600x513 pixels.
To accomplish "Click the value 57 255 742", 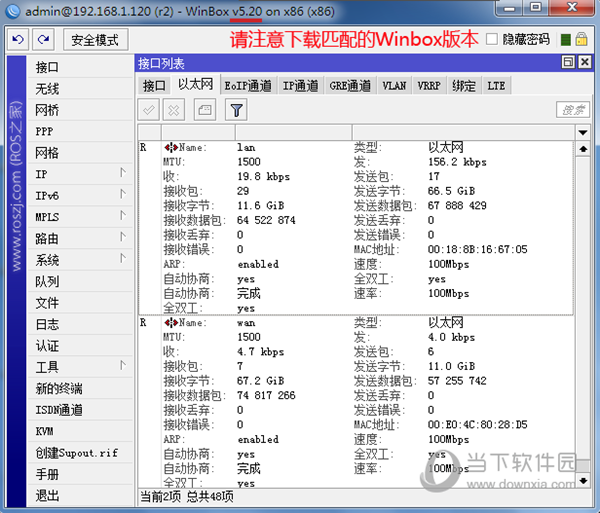I will pyautogui.click(x=457, y=381).
